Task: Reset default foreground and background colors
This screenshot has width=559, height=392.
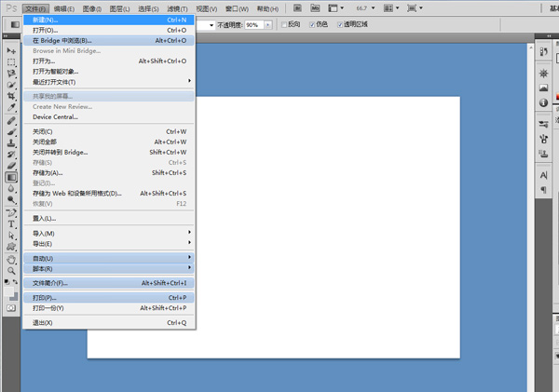Action: tap(7, 281)
